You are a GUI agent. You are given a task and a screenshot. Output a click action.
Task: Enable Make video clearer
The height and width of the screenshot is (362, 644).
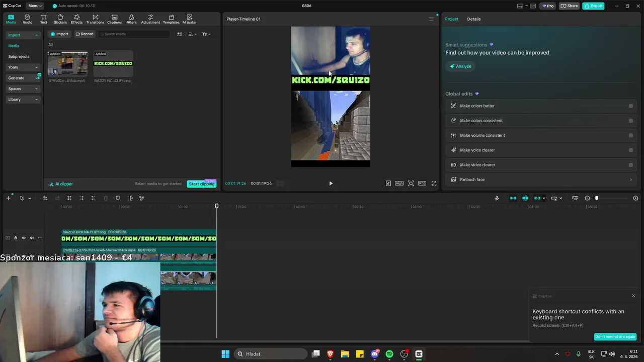tap(631, 165)
